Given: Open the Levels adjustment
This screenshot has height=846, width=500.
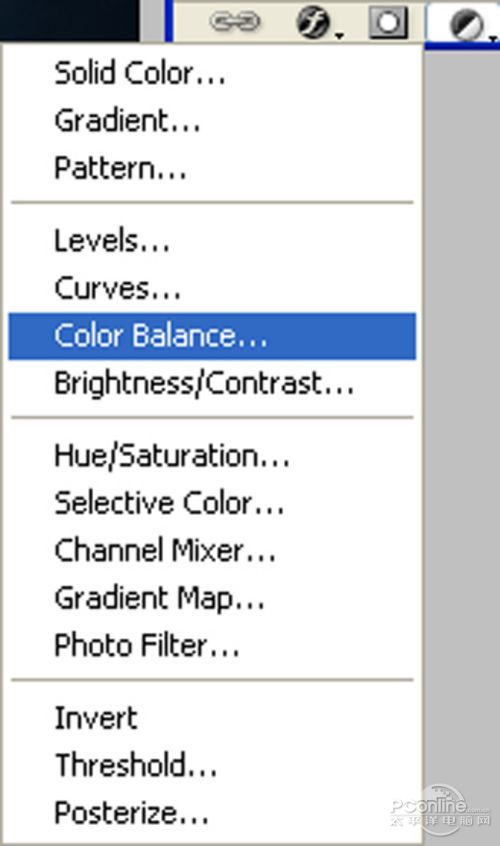Looking at the screenshot, I should click(212, 241).
